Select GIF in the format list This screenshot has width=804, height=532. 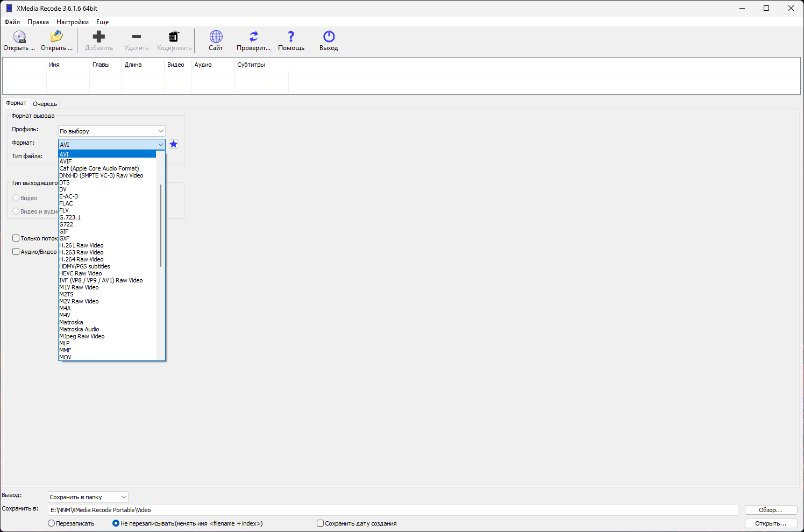coord(107,231)
